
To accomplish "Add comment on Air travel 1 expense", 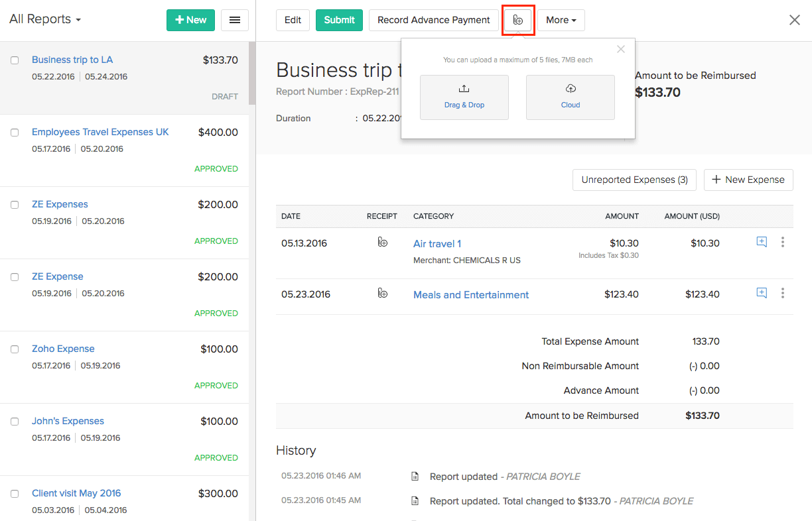I will pos(762,243).
